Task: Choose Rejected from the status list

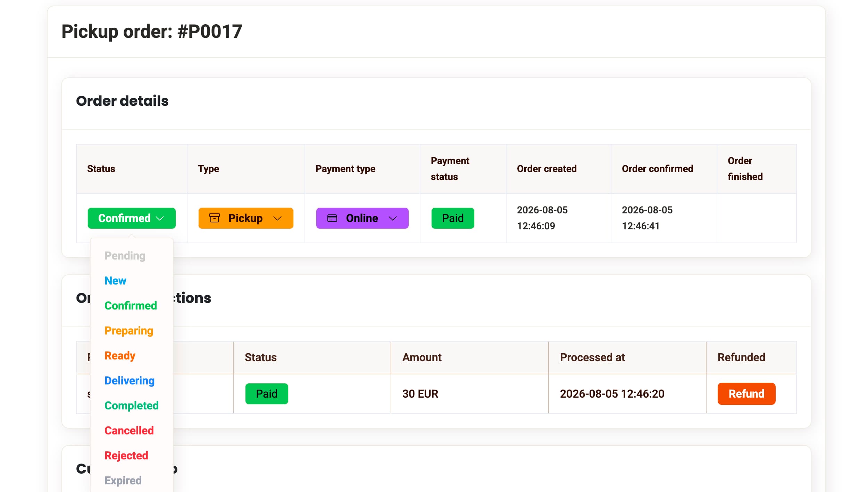Action: [x=126, y=456]
